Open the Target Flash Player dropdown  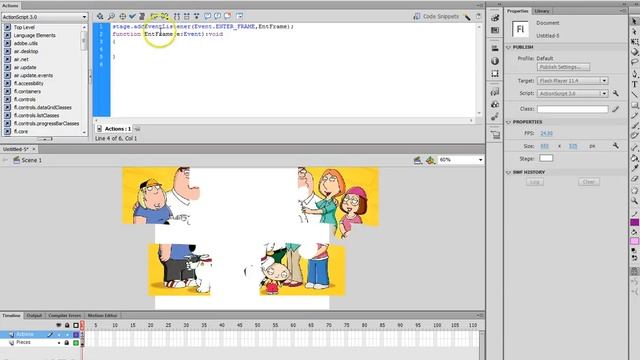coord(572,81)
